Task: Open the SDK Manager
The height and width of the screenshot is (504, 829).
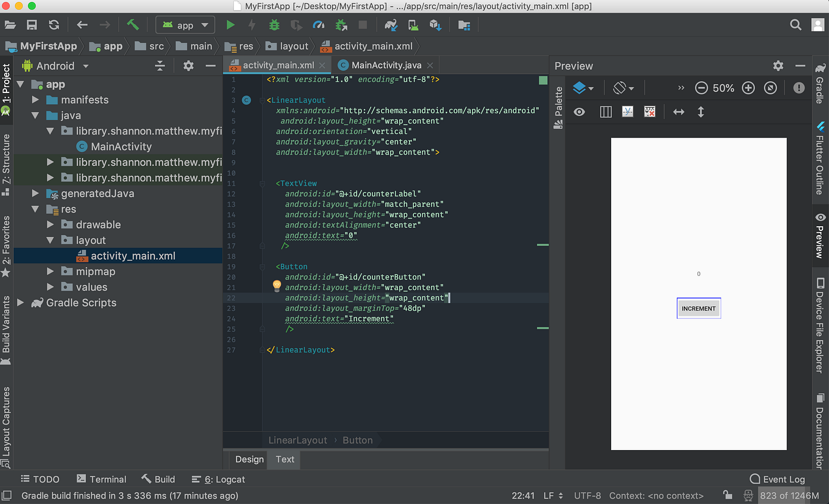Action: tap(435, 25)
